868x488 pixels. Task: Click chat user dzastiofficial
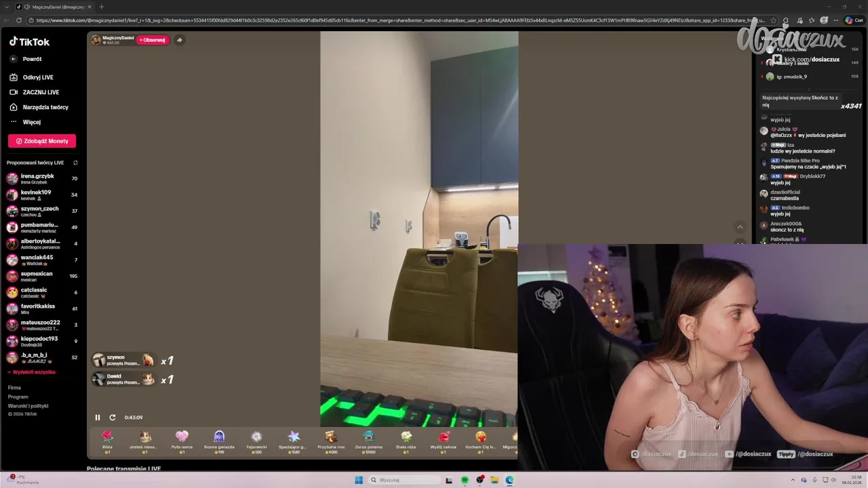pyautogui.click(x=785, y=192)
